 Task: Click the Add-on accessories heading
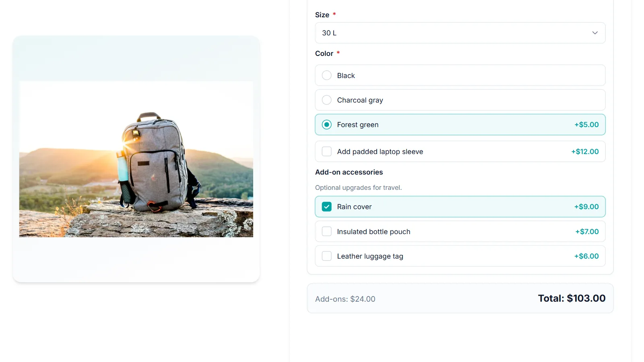point(349,172)
